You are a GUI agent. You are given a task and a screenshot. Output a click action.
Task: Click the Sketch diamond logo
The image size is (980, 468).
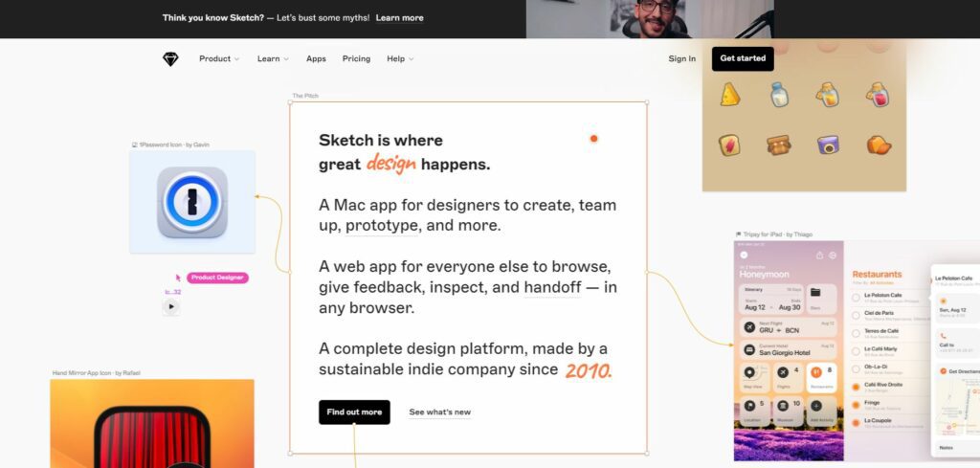[x=170, y=58]
